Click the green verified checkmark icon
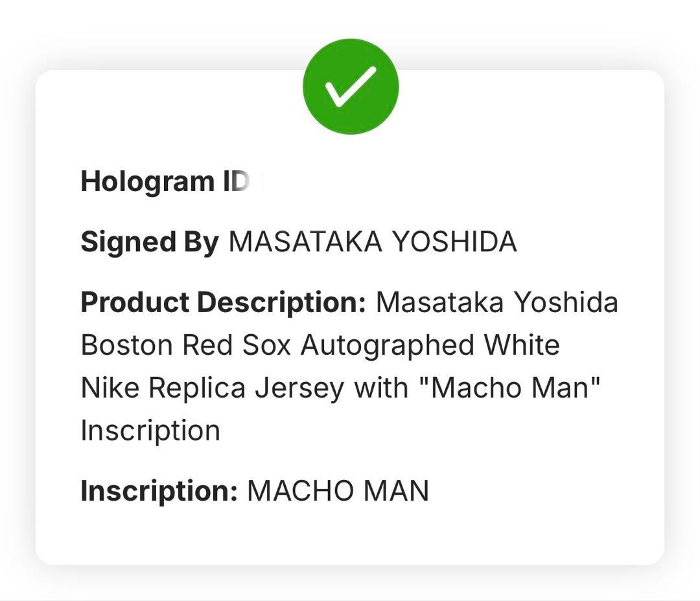700x601 pixels. (350, 87)
